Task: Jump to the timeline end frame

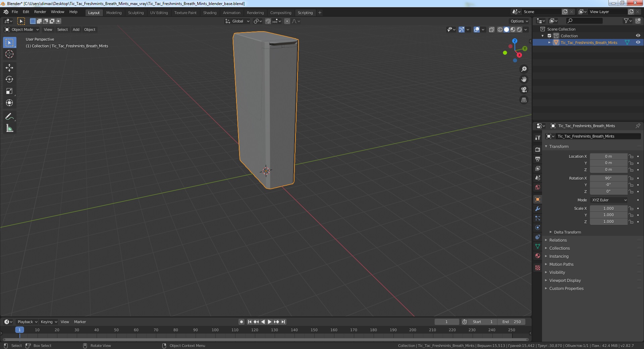Action: (x=283, y=322)
